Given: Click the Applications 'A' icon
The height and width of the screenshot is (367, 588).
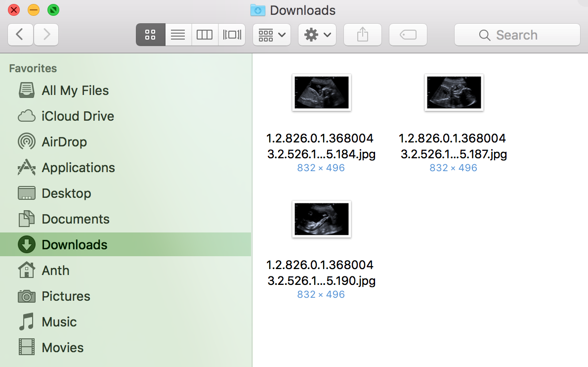Looking at the screenshot, I should [27, 167].
